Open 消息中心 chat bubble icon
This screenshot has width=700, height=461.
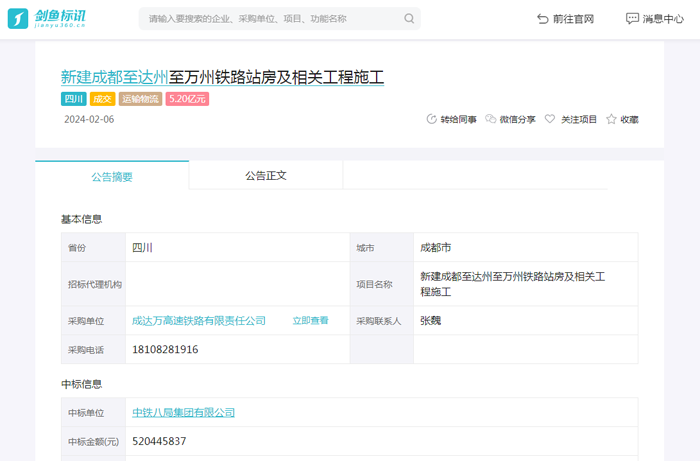click(632, 19)
